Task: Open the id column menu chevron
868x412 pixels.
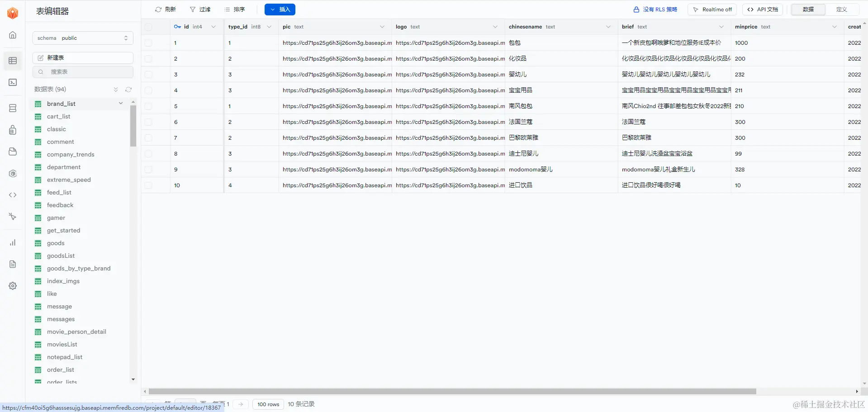Action: coord(213,27)
